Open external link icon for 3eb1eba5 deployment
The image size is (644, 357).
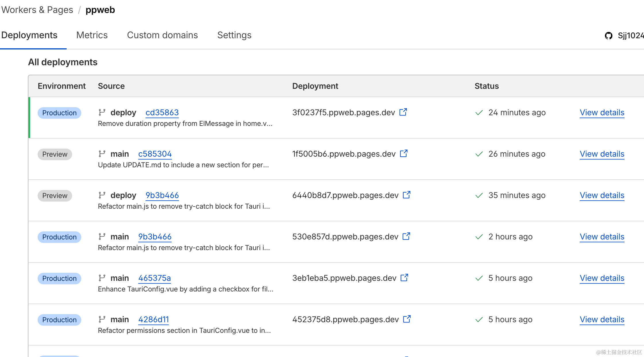click(x=404, y=278)
